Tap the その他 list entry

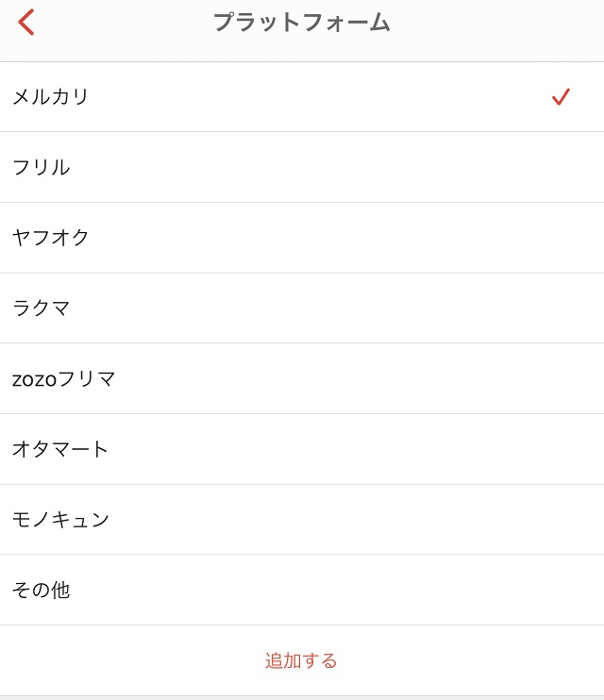pyautogui.click(x=302, y=591)
